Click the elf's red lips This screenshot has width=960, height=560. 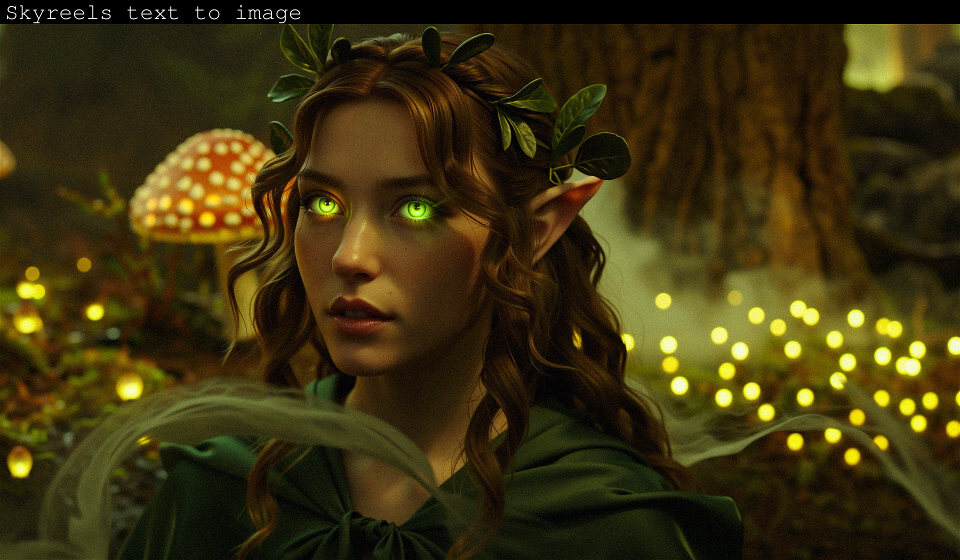(357, 315)
